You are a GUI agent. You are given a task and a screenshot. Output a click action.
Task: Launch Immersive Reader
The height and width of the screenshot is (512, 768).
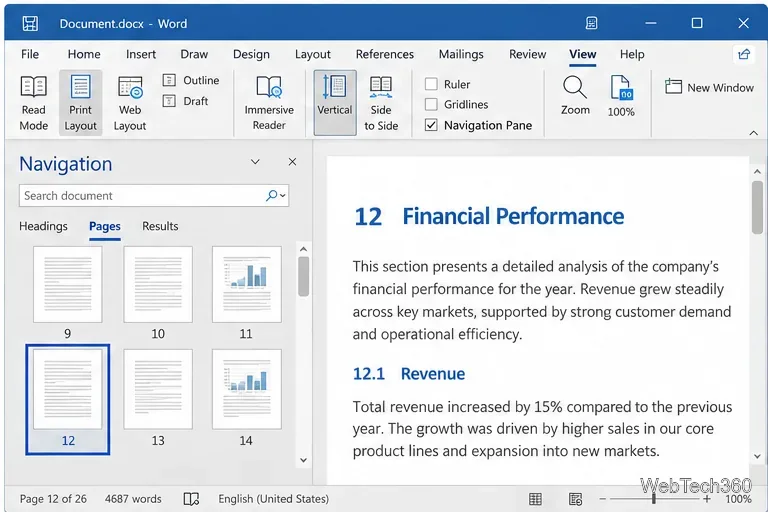269,103
